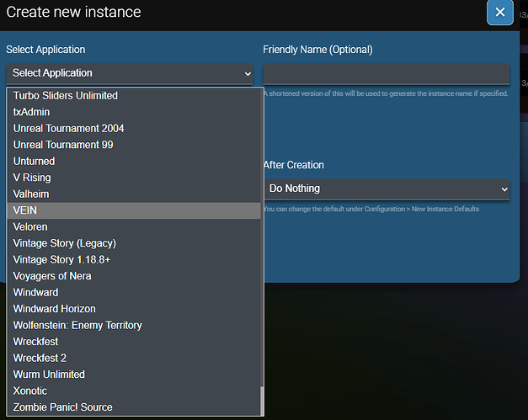Expand the After Creation dropdown
Image resolution: width=528 pixels, height=420 pixels.
click(386, 189)
